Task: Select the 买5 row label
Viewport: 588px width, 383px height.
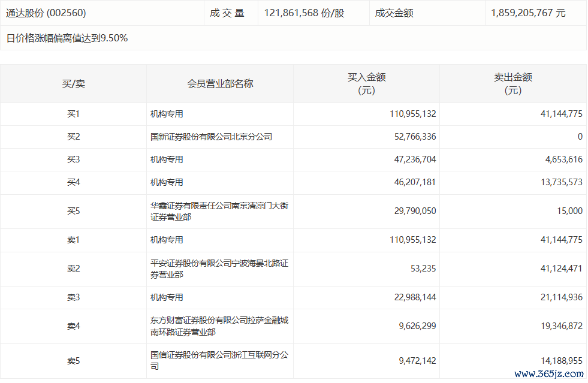Action: (x=74, y=211)
